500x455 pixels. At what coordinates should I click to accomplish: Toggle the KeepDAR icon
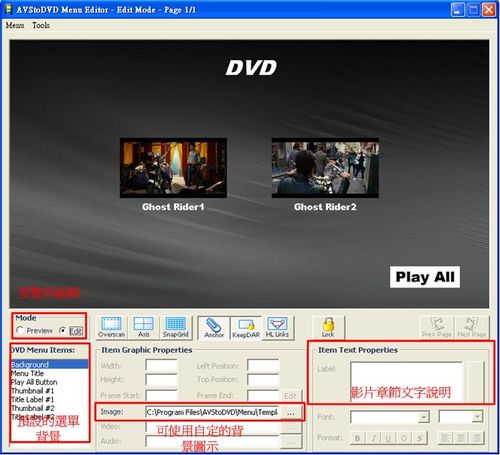point(246,328)
